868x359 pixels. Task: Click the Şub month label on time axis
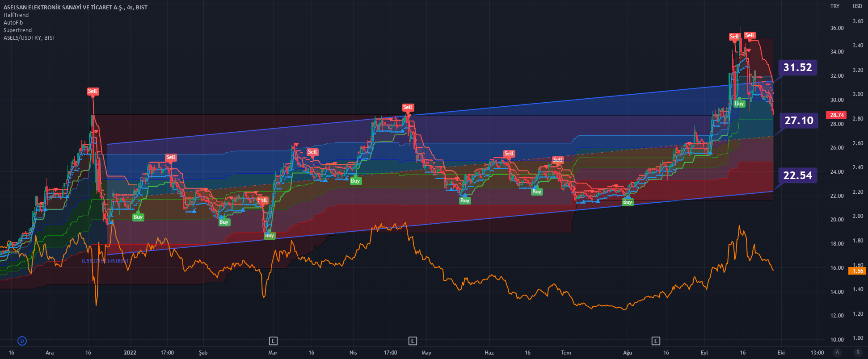tap(203, 353)
